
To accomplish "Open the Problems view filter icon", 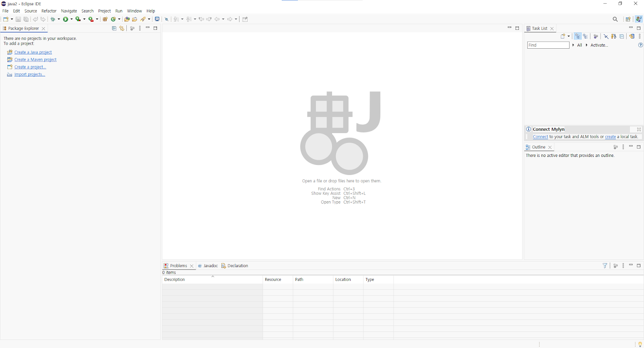I will (x=605, y=266).
